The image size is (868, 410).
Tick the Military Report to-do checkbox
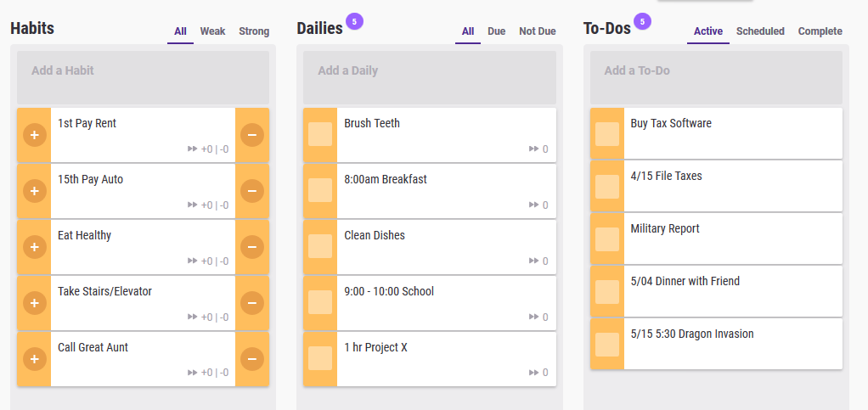coord(607,239)
